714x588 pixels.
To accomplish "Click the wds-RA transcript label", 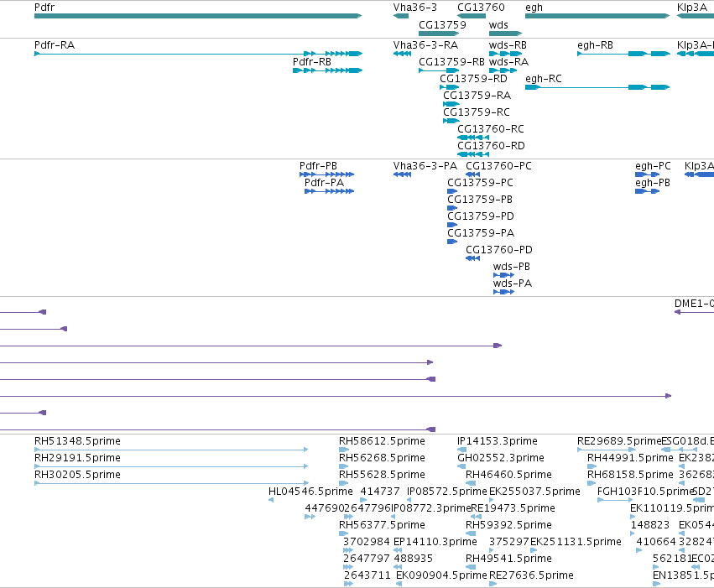I will (x=508, y=62).
